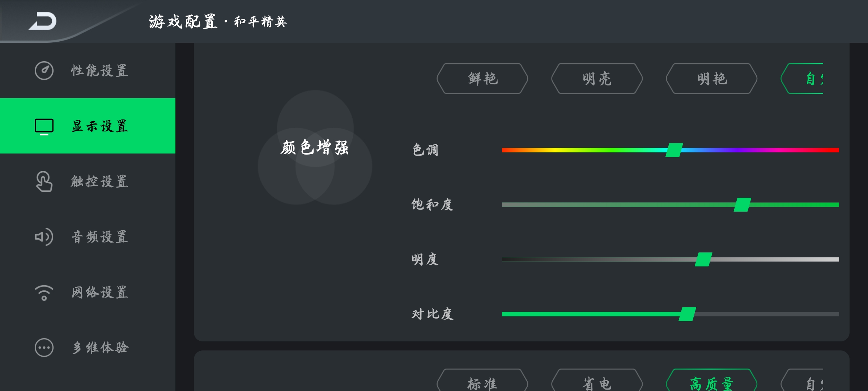
Task: Click the Wi-Fi icon for 网络设置
Action: coord(44,293)
